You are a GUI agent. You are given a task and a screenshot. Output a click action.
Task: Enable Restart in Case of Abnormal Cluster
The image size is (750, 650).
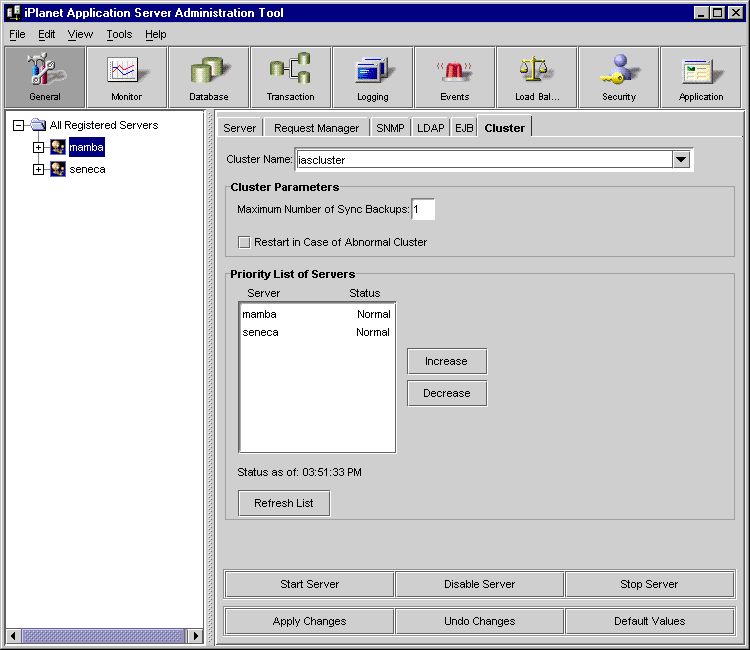244,242
